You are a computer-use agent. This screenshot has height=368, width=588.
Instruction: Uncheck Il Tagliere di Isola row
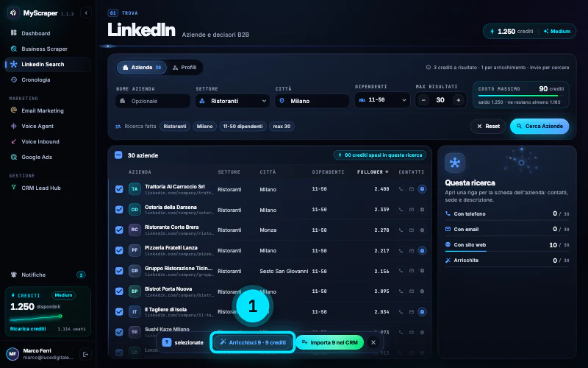tap(119, 311)
